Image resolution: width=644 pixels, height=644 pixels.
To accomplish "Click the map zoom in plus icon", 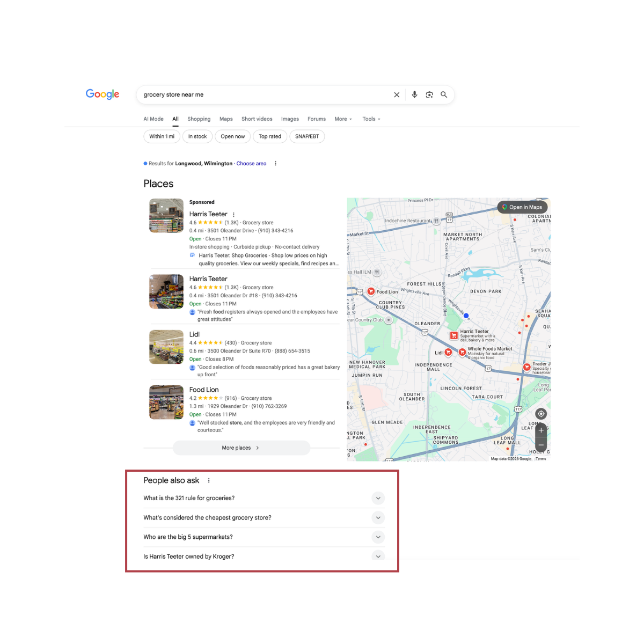I will 541,430.
